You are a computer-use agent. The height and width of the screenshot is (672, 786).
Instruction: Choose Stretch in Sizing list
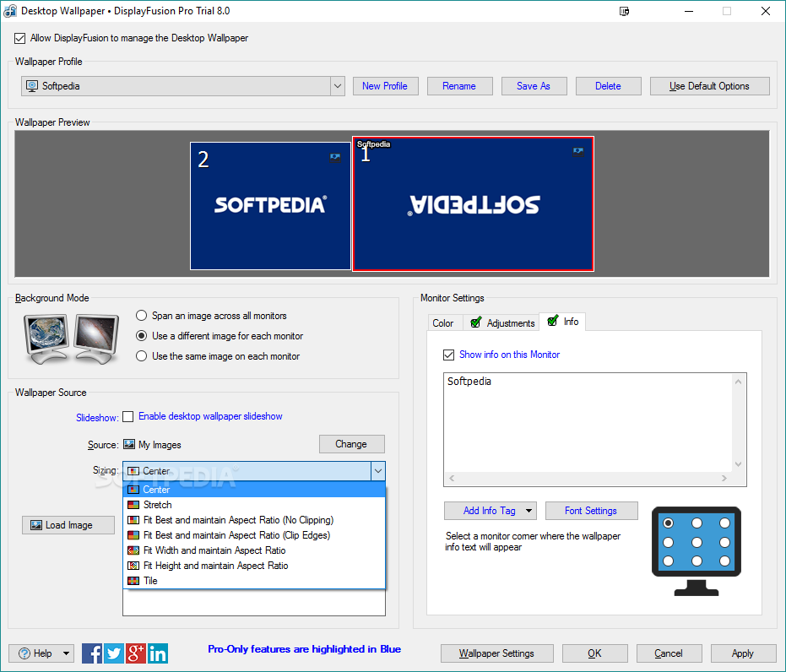pyautogui.click(x=254, y=505)
